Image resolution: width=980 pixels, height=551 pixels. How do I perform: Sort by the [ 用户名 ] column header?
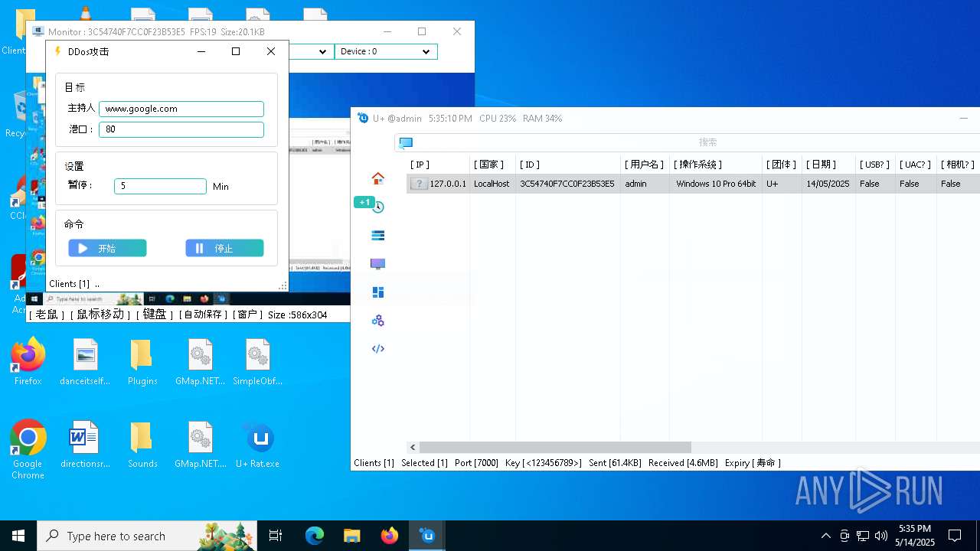645,165
